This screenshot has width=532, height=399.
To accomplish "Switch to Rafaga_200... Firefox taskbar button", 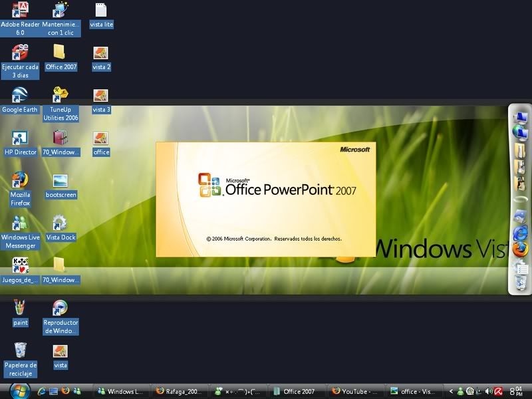I will point(180,392).
